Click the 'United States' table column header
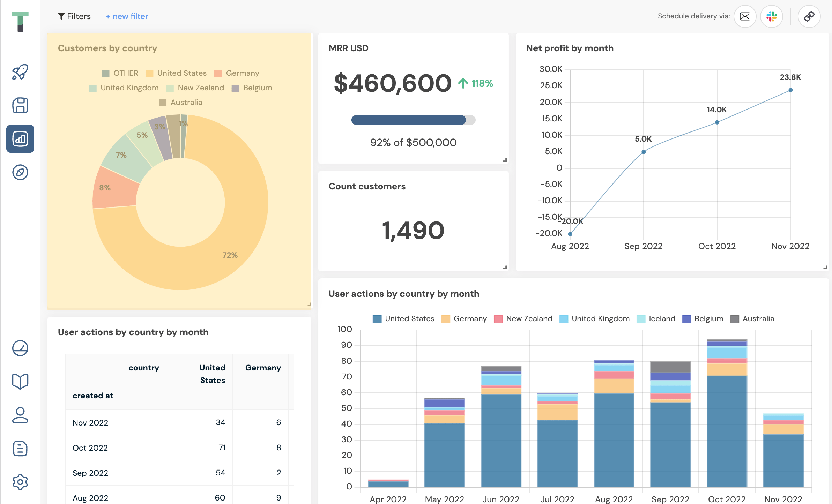This screenshot has height=504, width=832. (212, 374)
